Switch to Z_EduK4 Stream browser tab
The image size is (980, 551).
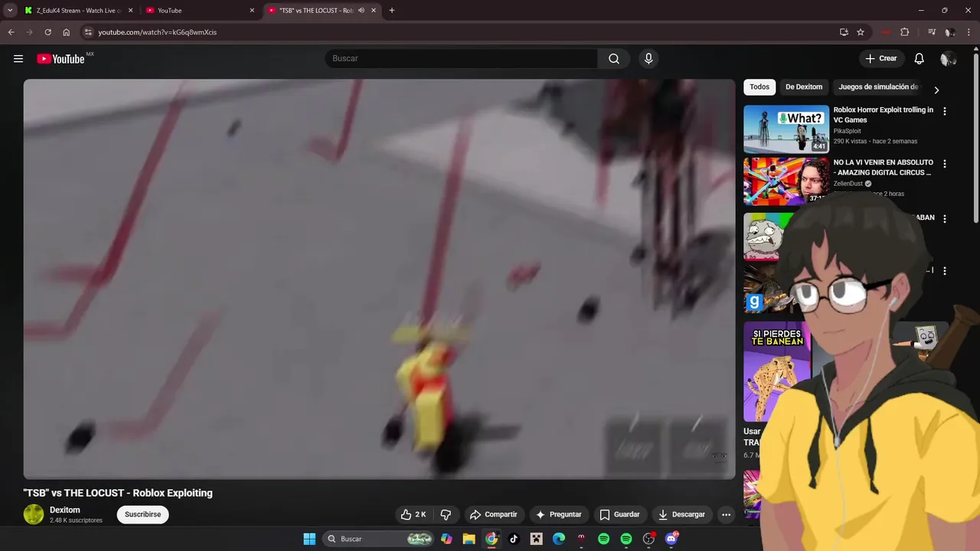[79, 11]
